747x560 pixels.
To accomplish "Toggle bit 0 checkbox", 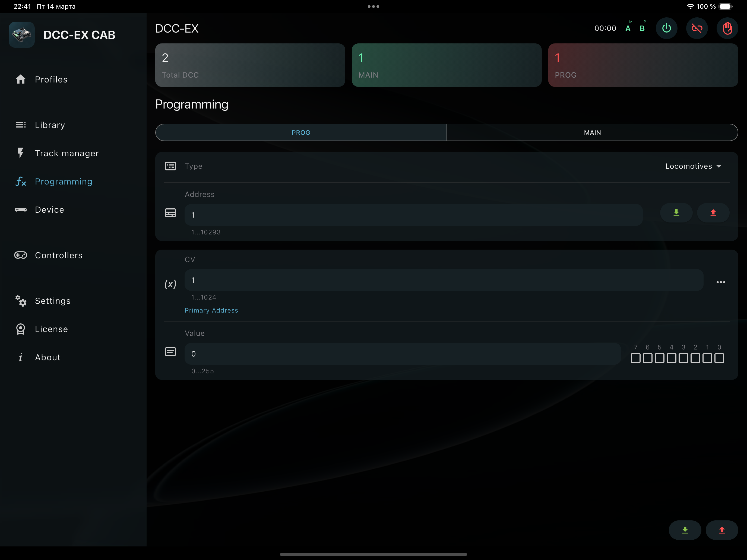I will (x=719, y=358).
